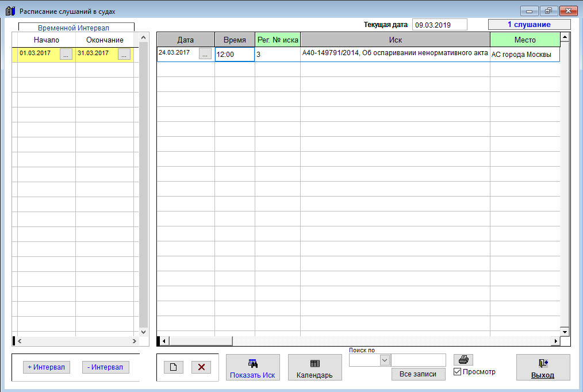Click the hearings table scroll-down arrow
Screen dimensions: 583x392
click(565, 332)
